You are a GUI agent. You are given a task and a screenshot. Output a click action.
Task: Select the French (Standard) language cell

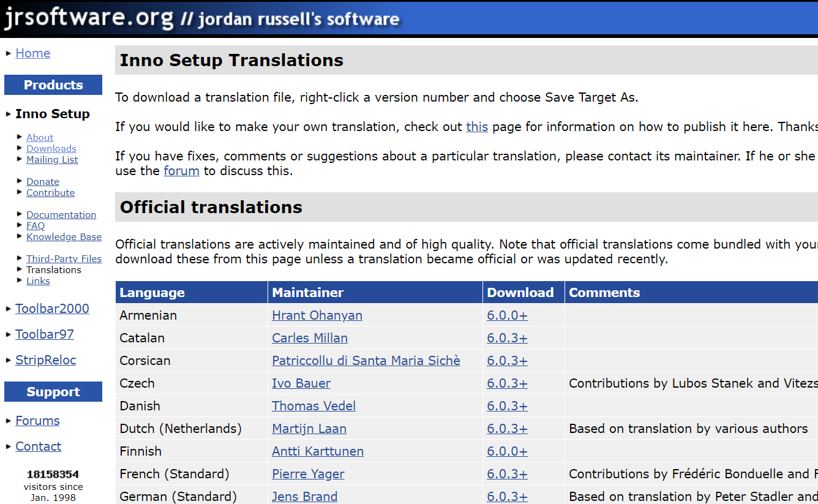(x=191, y=474)
